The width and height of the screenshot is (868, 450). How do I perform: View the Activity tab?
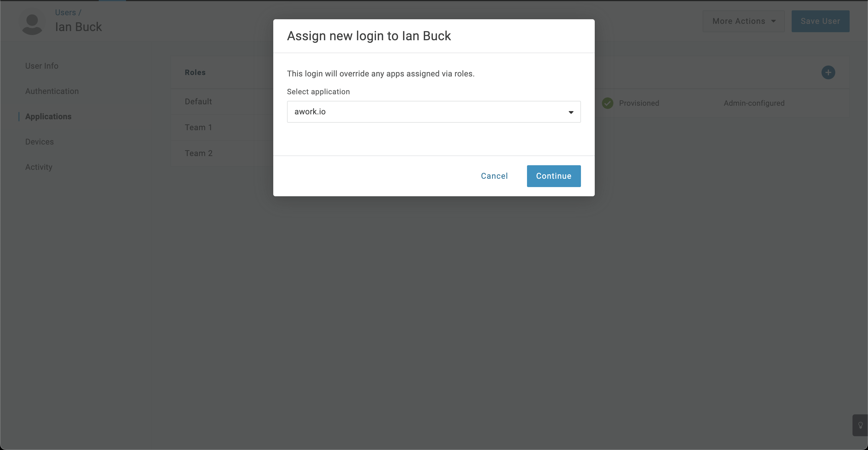tap(39, 167)
